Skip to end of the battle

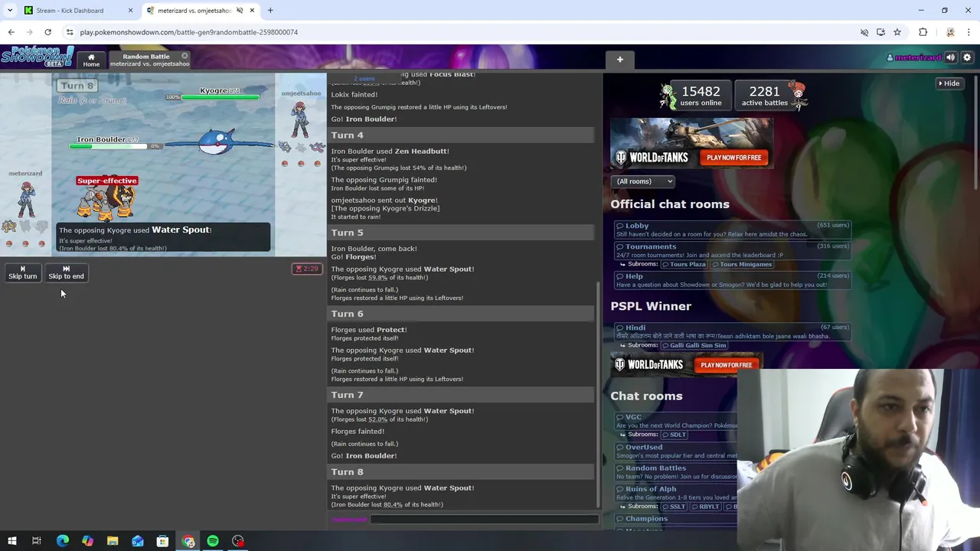click(x=66, y=272)
